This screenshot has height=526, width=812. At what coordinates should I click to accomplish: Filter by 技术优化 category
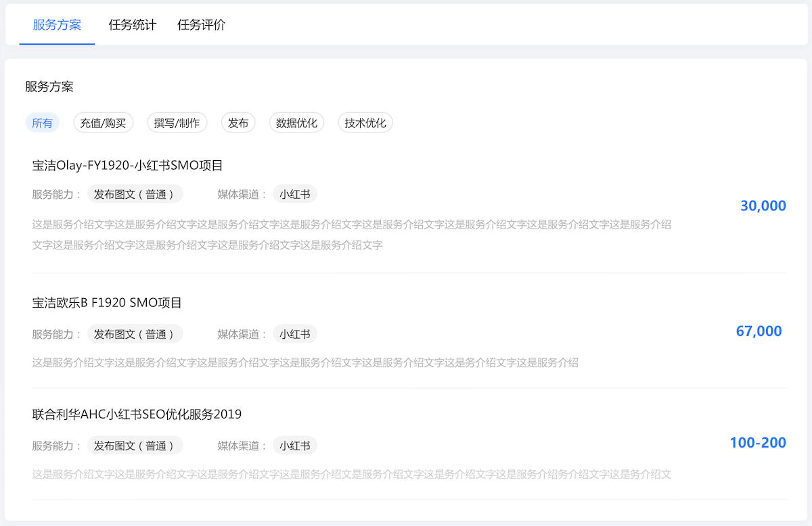[365, 123]
